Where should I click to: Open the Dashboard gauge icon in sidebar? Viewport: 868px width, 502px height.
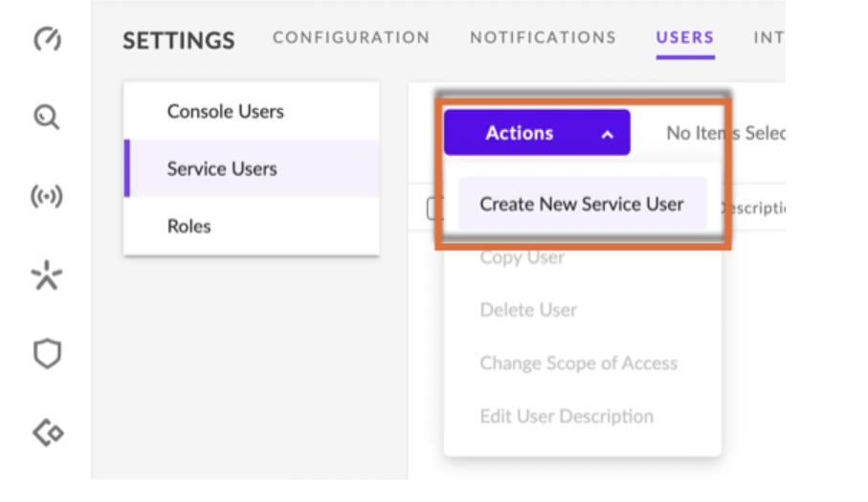47,39
